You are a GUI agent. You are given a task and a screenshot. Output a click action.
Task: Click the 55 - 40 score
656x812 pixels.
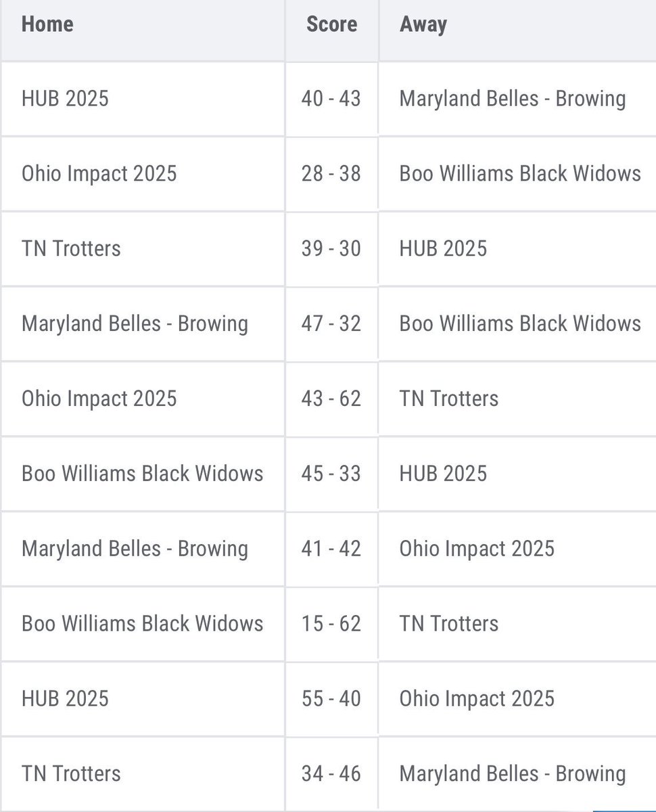point(331,698)
